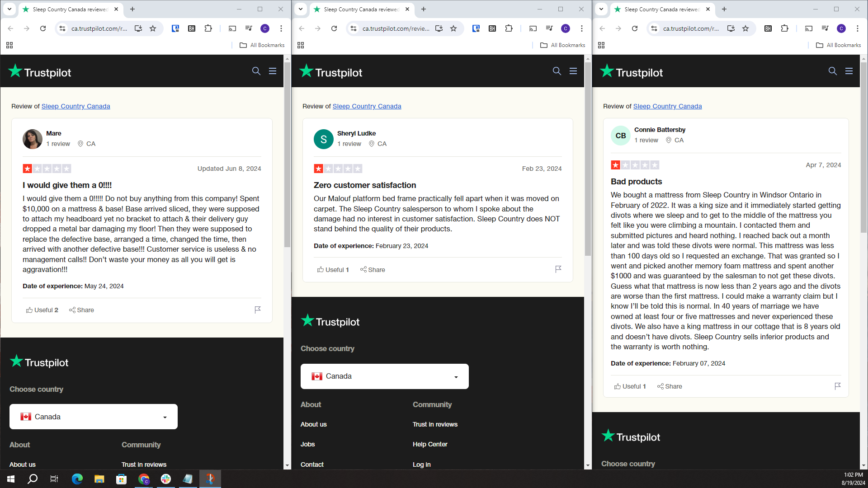Click the vertical scrollbar in the left window
868x488 pixels.
[287, 155]
